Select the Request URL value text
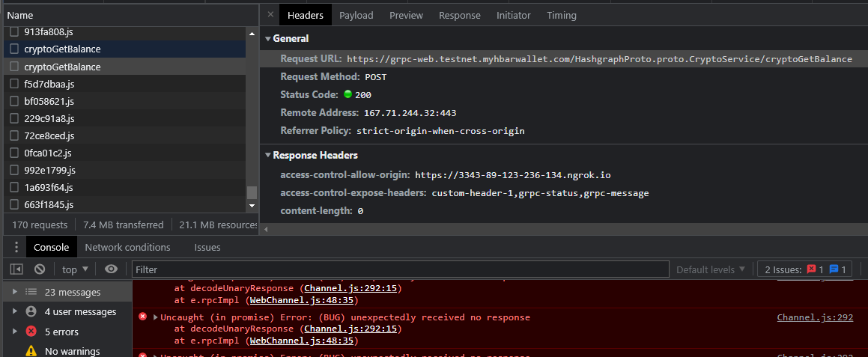The height and width of the screenshot is (357, 868). (x=600, y=59)
